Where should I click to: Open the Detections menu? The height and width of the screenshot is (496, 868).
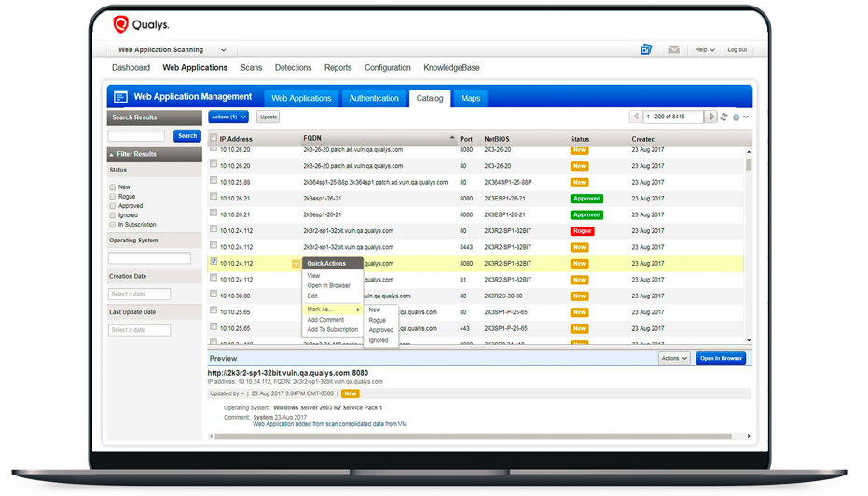[294, 68]
